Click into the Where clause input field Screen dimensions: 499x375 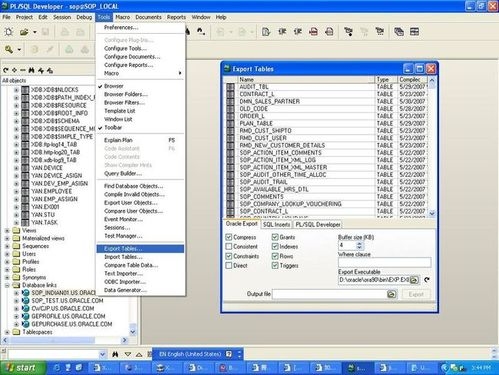tap(384, 262)
